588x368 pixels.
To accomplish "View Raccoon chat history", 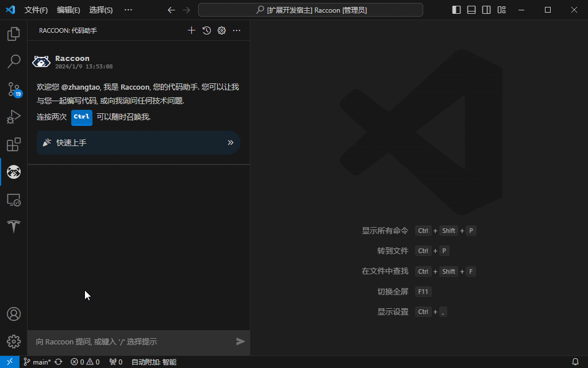I will (x=207, y=30).
